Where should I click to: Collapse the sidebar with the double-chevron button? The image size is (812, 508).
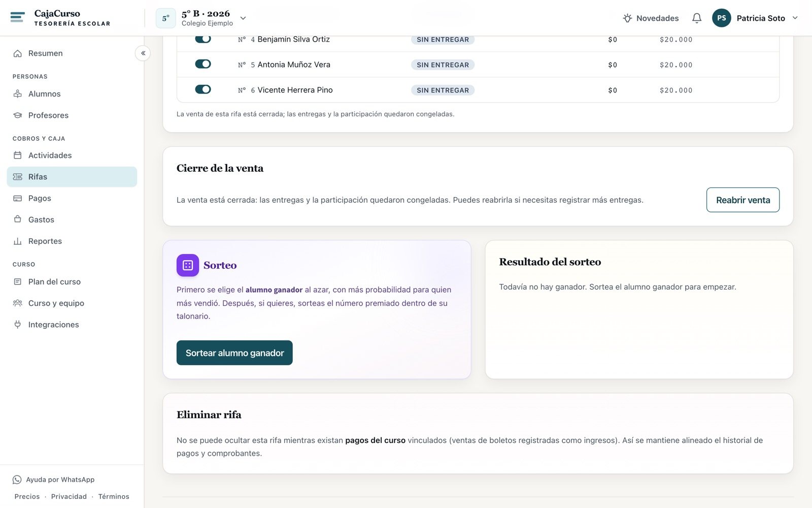[x=143, y=53]
